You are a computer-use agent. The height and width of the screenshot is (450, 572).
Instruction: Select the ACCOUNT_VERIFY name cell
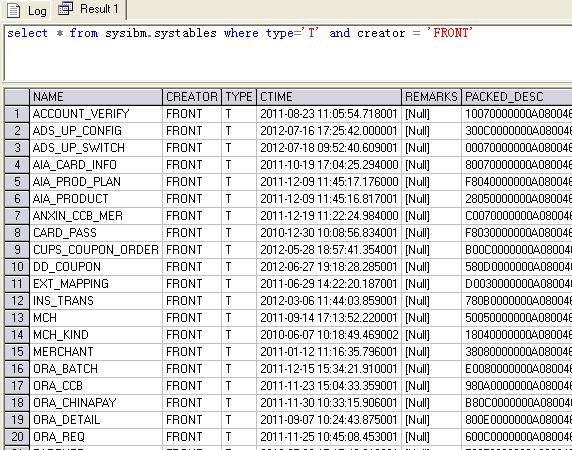click(x=96, y=114)
